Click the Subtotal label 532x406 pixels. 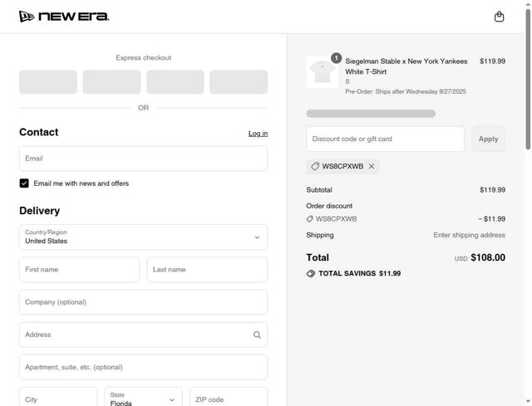[319, 190]
